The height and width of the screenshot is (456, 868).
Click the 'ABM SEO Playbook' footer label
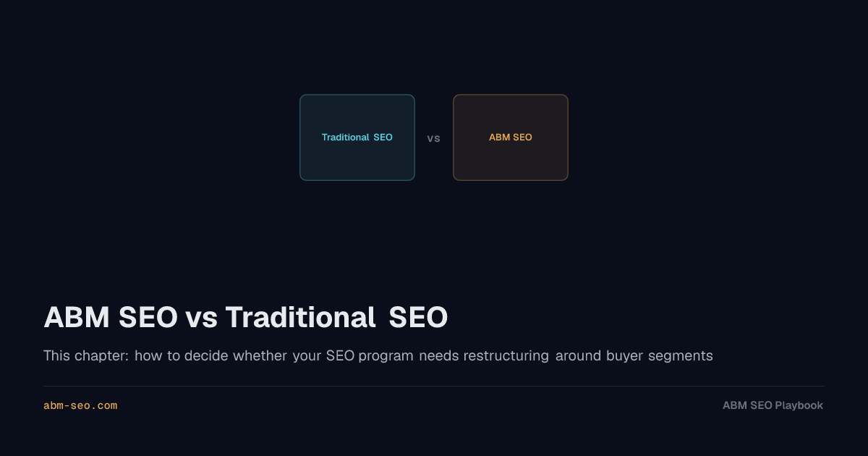pyautogui.click(x=773, y=405)
